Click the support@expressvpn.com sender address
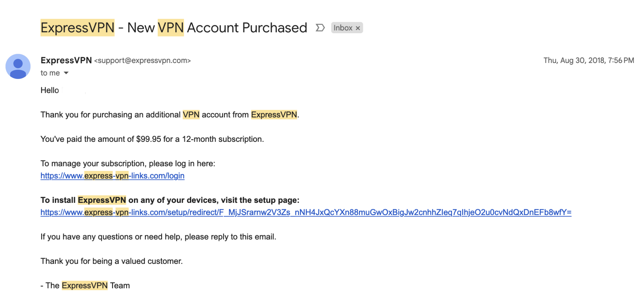 [x=142, y=60]
